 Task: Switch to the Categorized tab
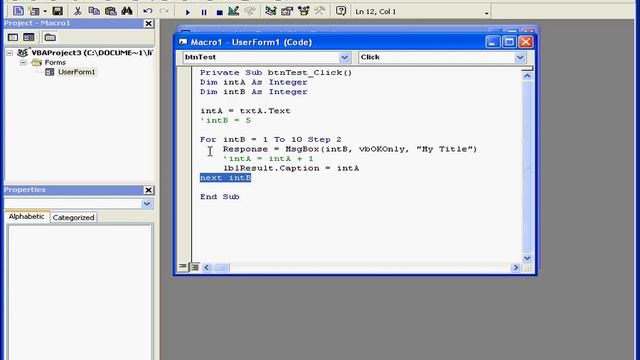tap(73, 218)
